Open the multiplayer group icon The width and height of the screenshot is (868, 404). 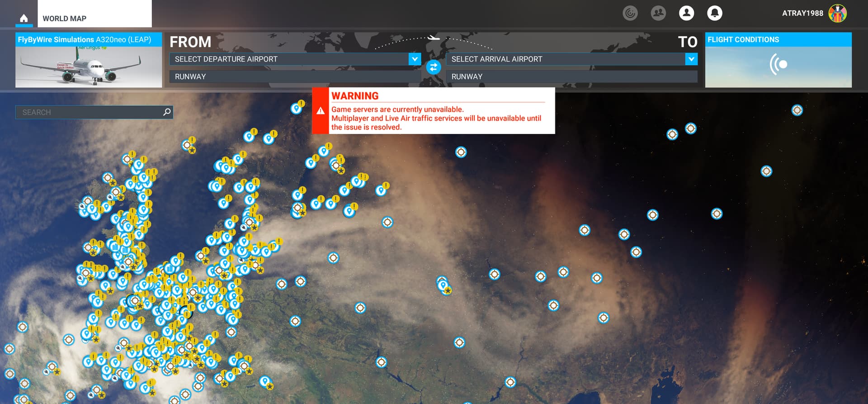tap(658, 13)
